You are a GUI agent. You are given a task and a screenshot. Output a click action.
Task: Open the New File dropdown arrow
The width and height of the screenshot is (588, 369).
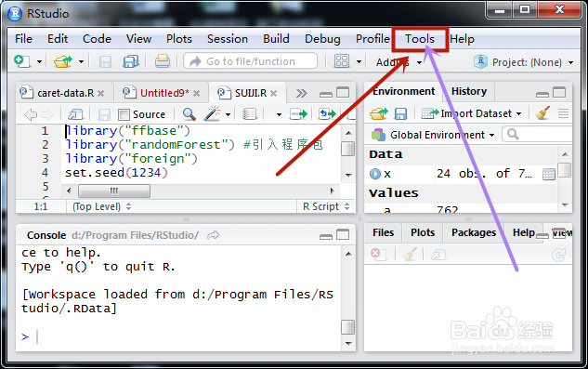pos(39,61)
